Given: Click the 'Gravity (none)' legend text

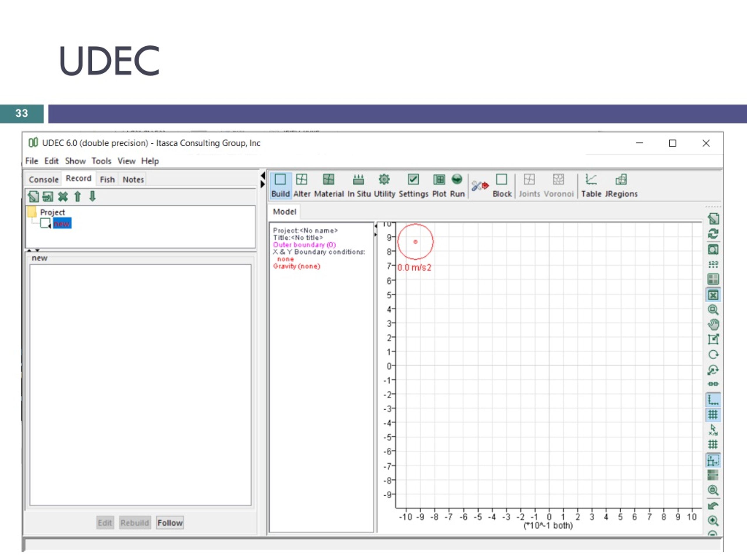Looking at the screenshot, I should coord(296,266).
